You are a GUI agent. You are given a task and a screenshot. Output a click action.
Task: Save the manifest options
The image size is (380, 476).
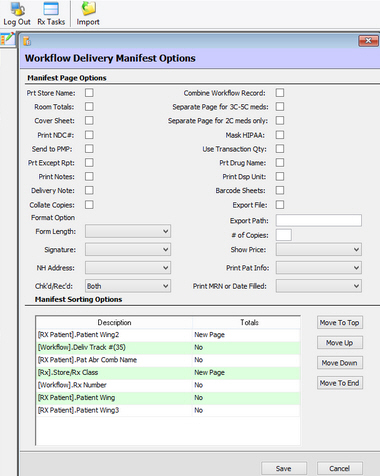tap(284, 468)
